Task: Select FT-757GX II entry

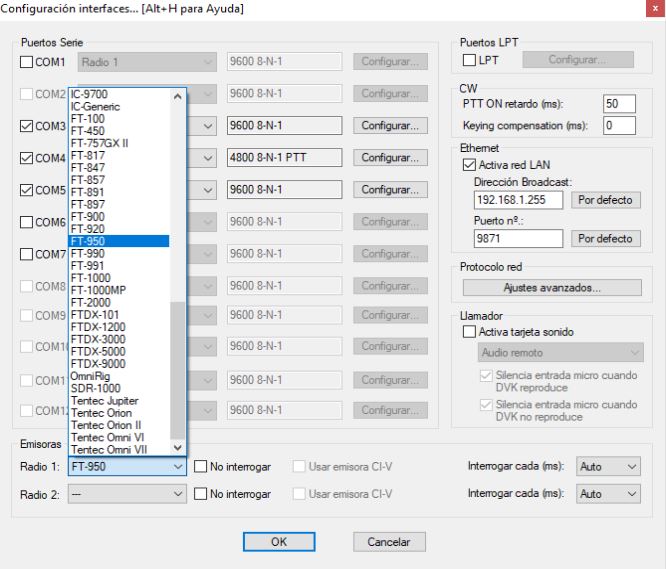Action: 119,143
